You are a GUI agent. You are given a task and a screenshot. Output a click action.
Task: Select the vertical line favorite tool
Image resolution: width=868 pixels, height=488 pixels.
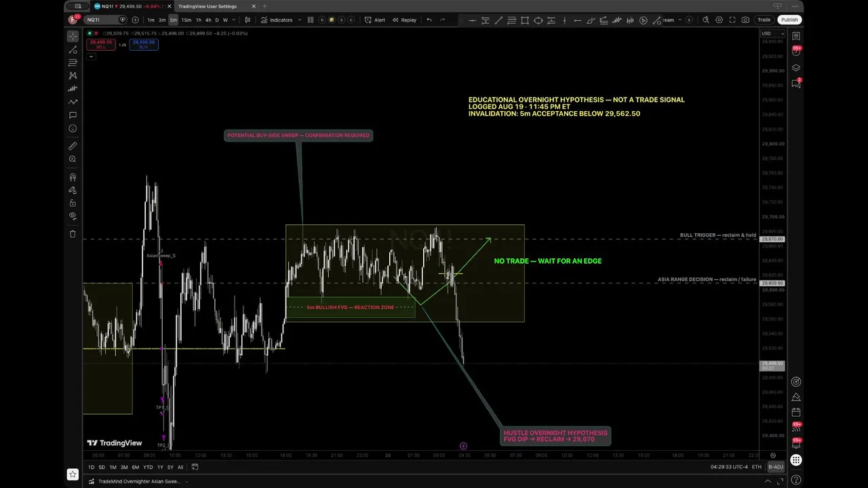(564, 20)
